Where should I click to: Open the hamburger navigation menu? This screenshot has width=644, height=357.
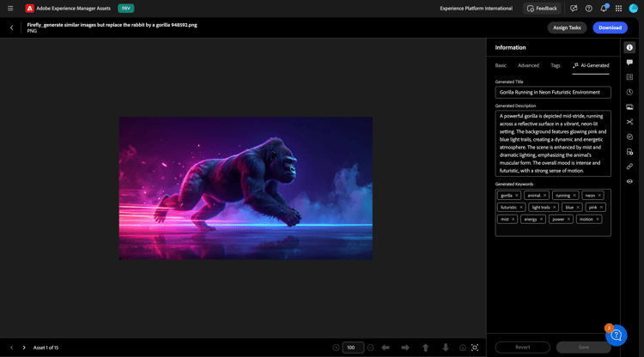click(x=10, y=9)
